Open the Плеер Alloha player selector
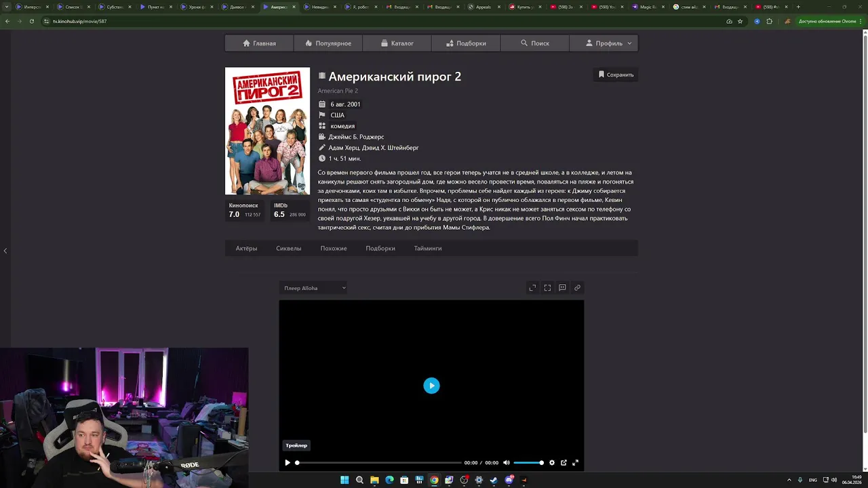Screen dimensions: 868x488 (x=314, y=288)
